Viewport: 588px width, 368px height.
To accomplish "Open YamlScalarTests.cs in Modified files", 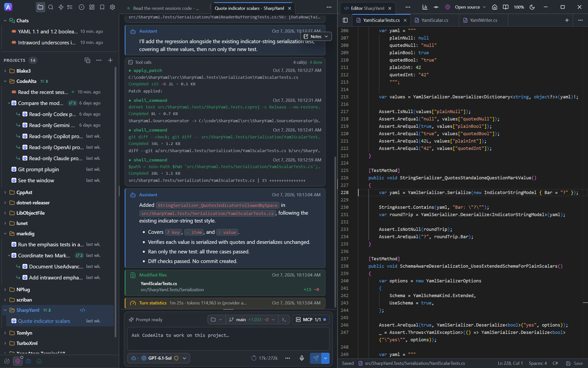I will pos(159,283).
